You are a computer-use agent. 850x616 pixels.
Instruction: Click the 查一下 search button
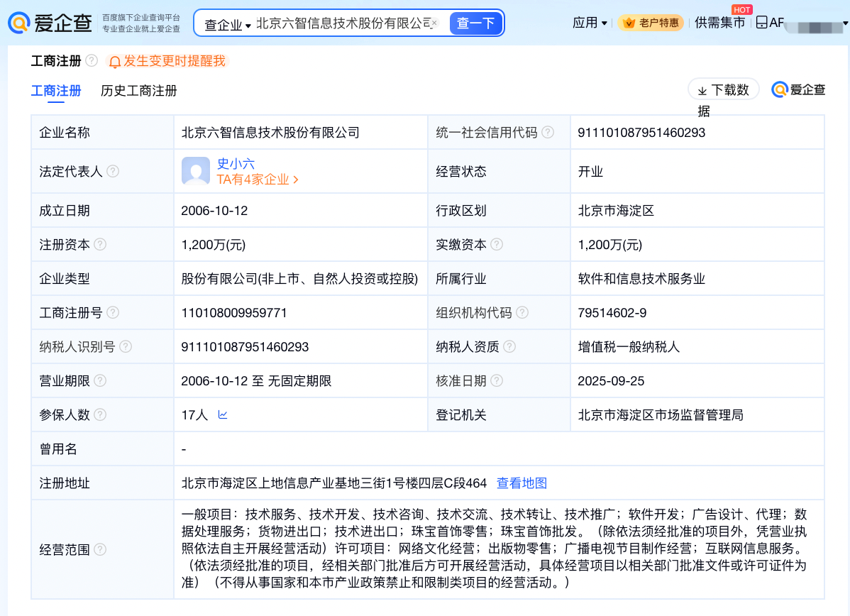point(475,23)
